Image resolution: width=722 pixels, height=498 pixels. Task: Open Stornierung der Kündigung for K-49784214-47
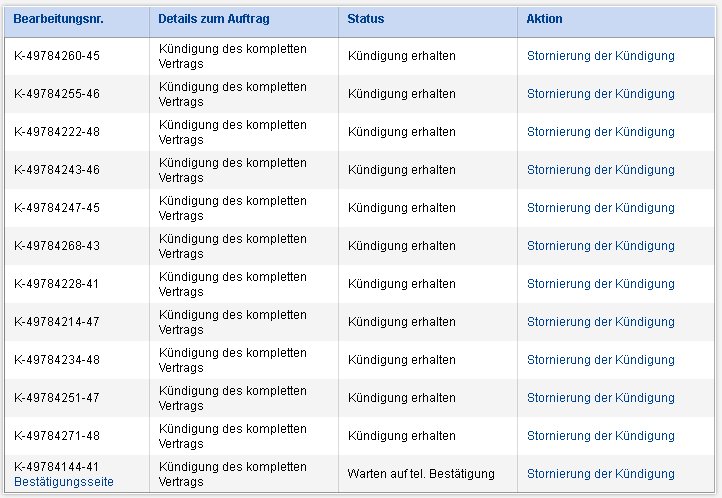[x=600, y=322]
